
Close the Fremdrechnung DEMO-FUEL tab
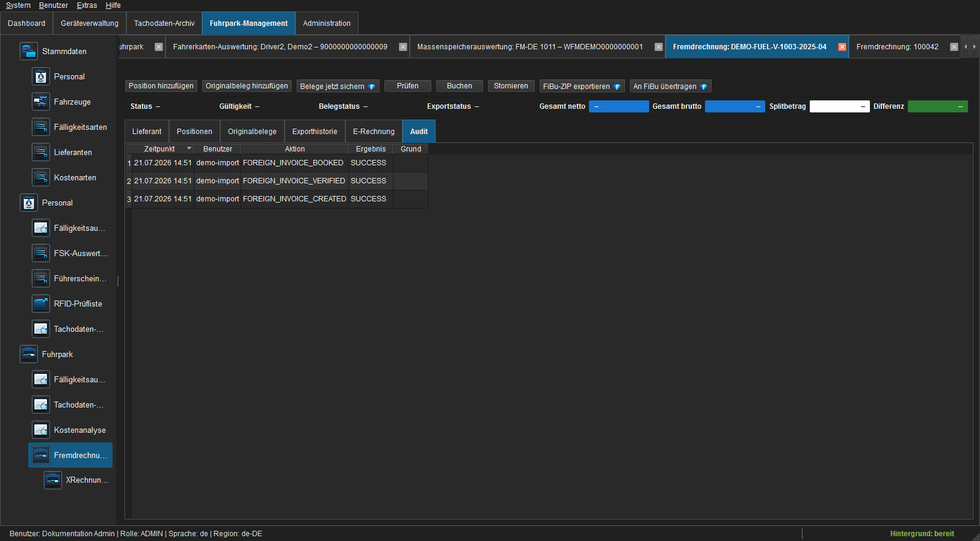[842, 47]
